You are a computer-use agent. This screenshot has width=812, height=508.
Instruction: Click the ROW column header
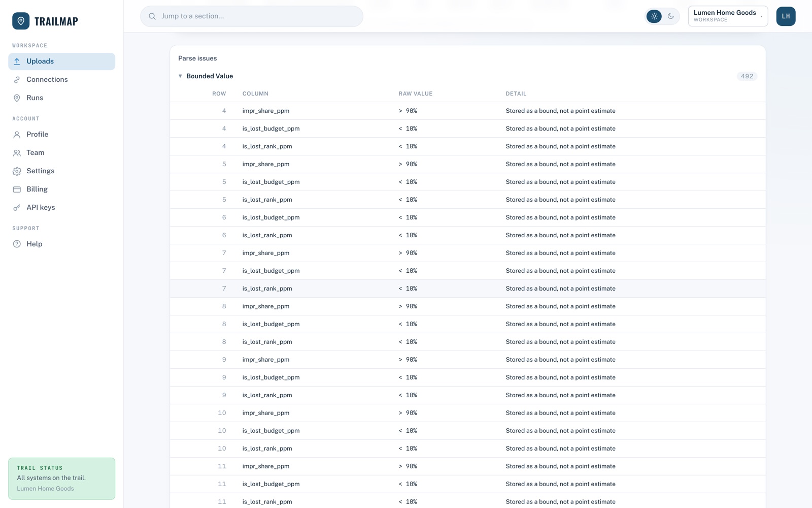pos(219,94)
